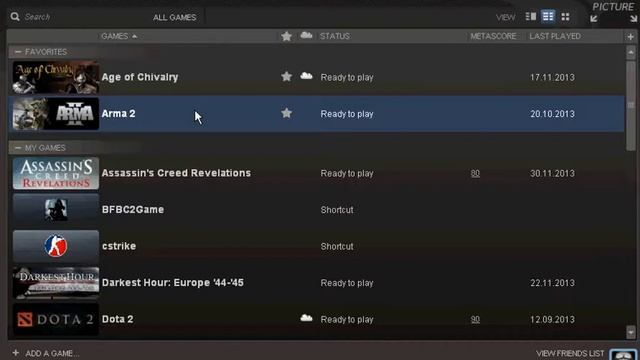The width and height of the screenshot is (640, 360).
Task: Click cloud icon on Age of Chivalry row
Action: pos(306,76)
